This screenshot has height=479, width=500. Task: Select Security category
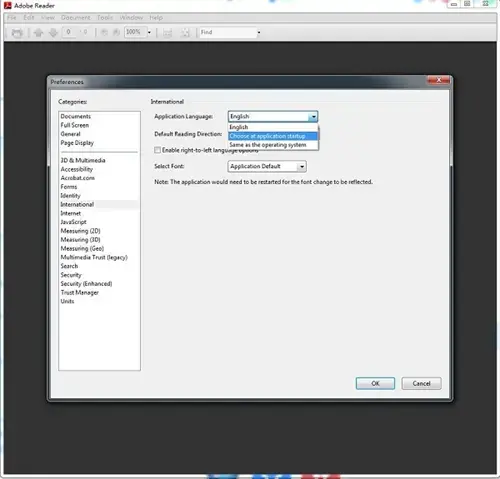(x=71, y=275)
